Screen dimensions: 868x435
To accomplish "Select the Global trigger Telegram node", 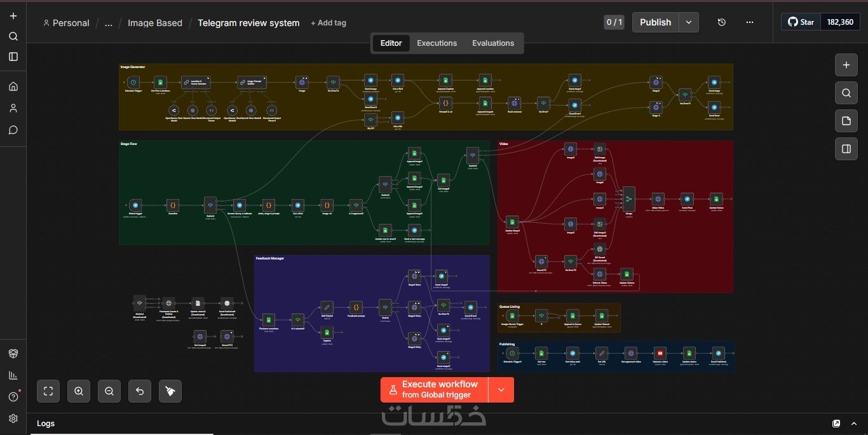I will pos(134,205).
